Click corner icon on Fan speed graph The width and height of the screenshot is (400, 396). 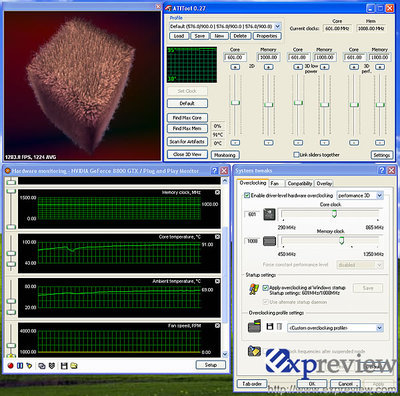pyautogui.click(x=217, y=326)
